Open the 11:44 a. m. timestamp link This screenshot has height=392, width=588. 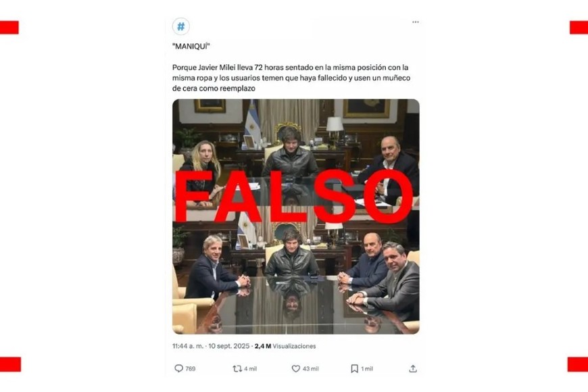point(187,346)
